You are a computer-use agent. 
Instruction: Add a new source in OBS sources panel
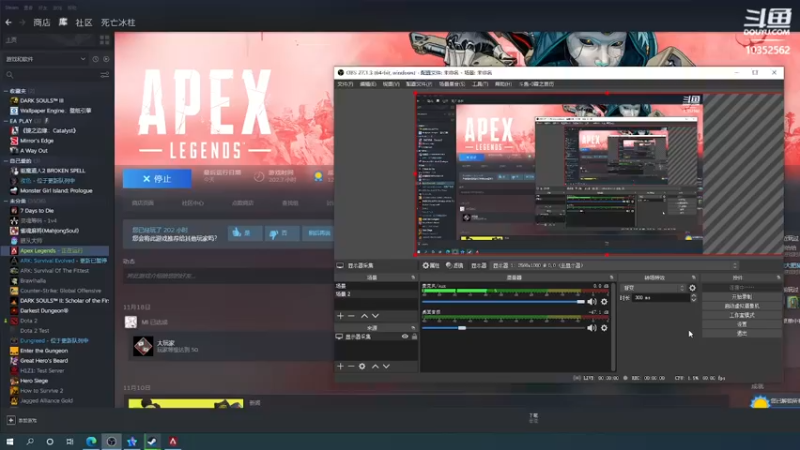tap(340, 366)
